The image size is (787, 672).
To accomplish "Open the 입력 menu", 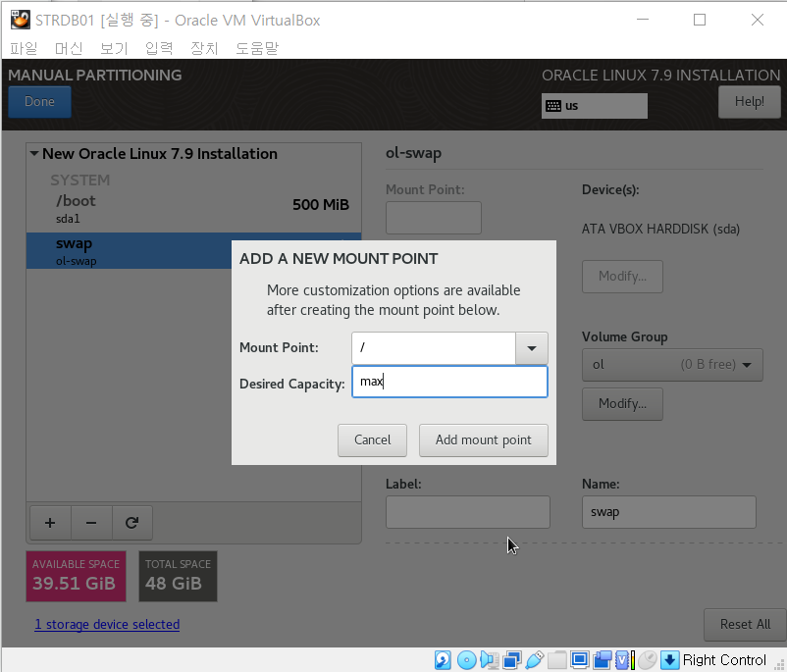I will pos(159,48).
